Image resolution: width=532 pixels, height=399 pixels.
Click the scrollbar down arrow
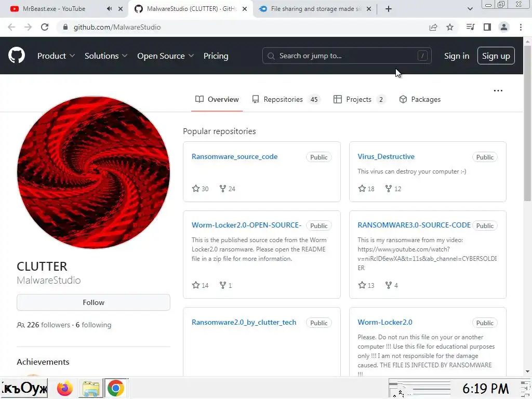[528, 372]
